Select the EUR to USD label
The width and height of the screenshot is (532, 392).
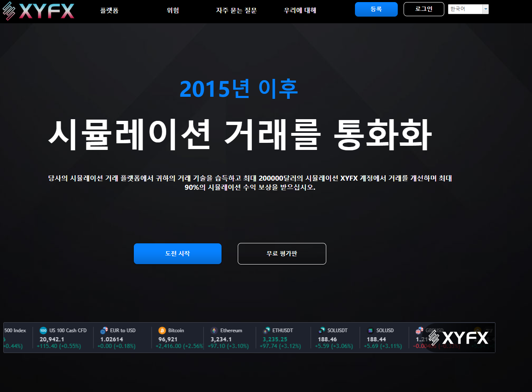pos(123,331)
